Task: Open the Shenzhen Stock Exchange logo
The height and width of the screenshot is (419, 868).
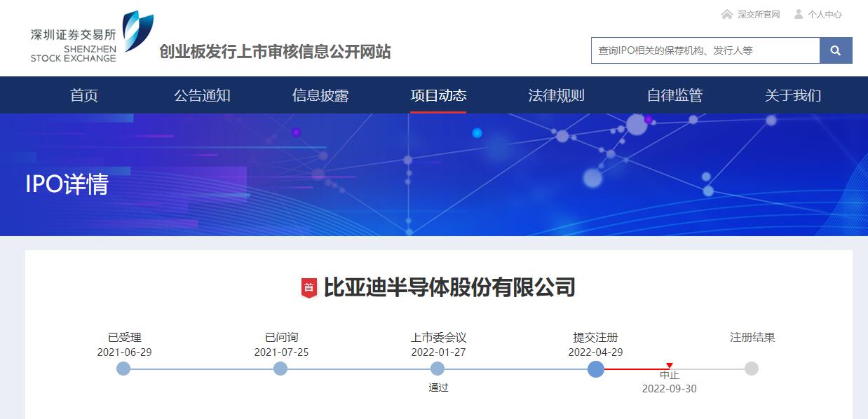Action: [92, 37]
